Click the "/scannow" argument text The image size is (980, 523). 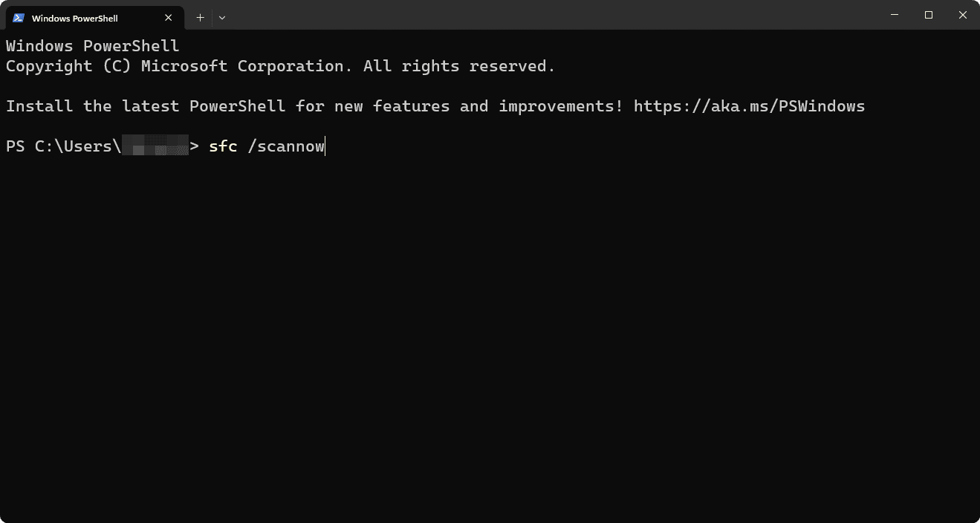[286, 146]
